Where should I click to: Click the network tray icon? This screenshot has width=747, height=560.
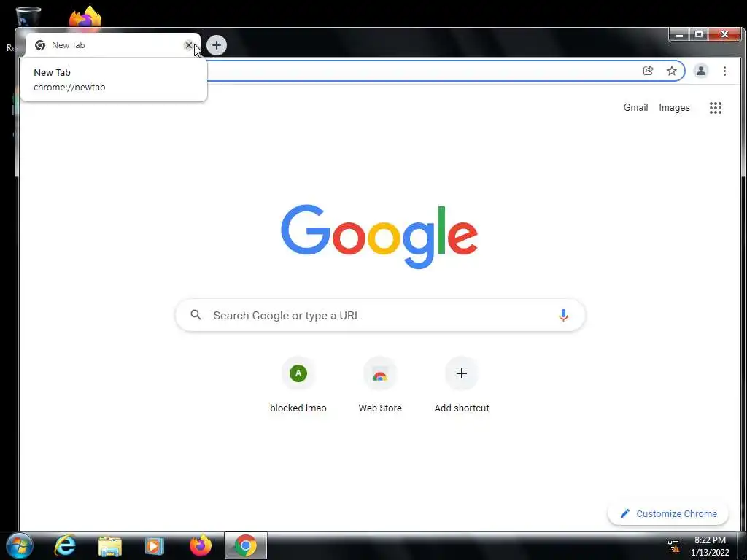[x=673, y=545]
